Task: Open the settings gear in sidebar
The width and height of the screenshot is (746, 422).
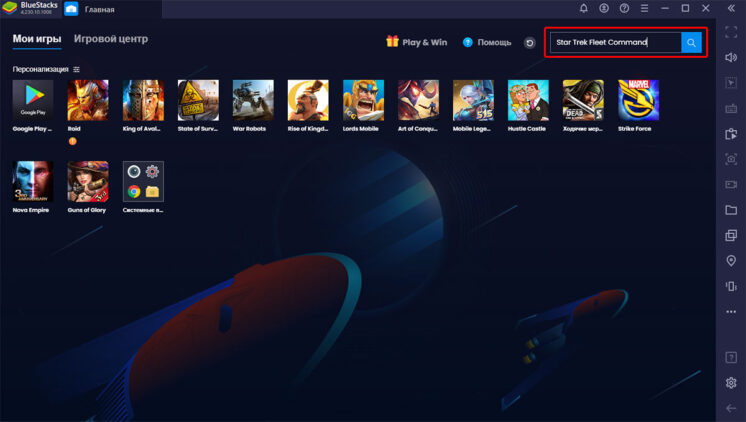Action: [x=731, y=383]
